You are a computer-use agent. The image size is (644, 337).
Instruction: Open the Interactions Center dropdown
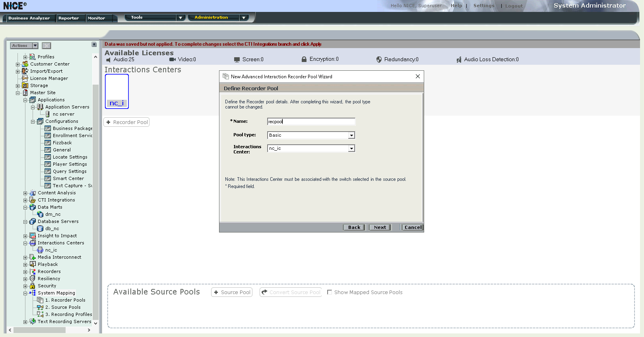(351, 149)
